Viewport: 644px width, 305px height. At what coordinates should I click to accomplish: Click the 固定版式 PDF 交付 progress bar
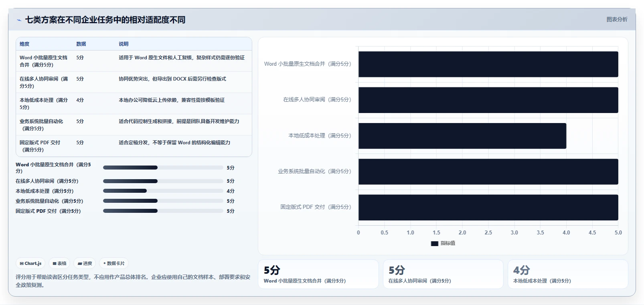pyautogui.click(x=163, y=211)
